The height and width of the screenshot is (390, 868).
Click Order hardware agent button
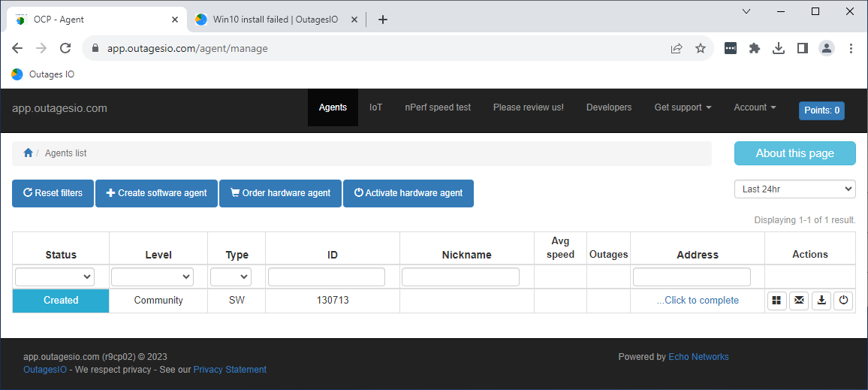coord(280,193)
